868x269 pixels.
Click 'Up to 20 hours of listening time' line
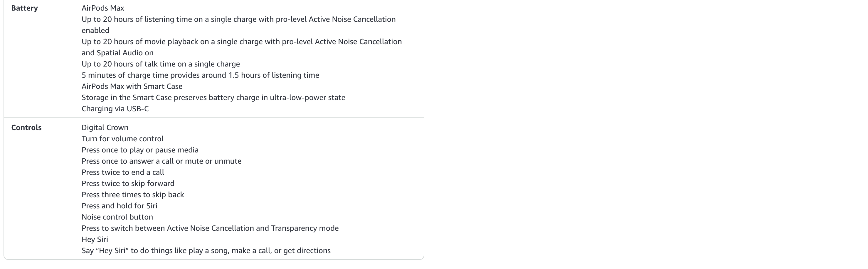[x=238, y=25]
